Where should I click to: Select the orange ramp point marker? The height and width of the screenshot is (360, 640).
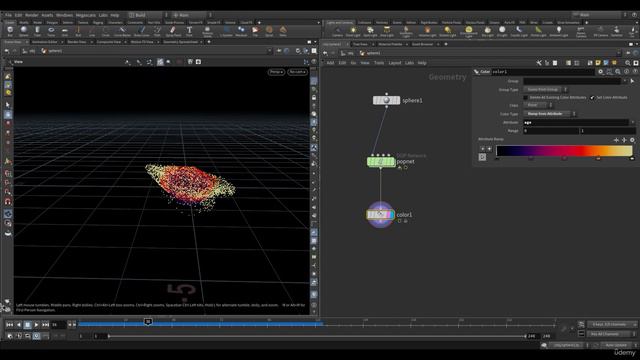click(598, 158)
